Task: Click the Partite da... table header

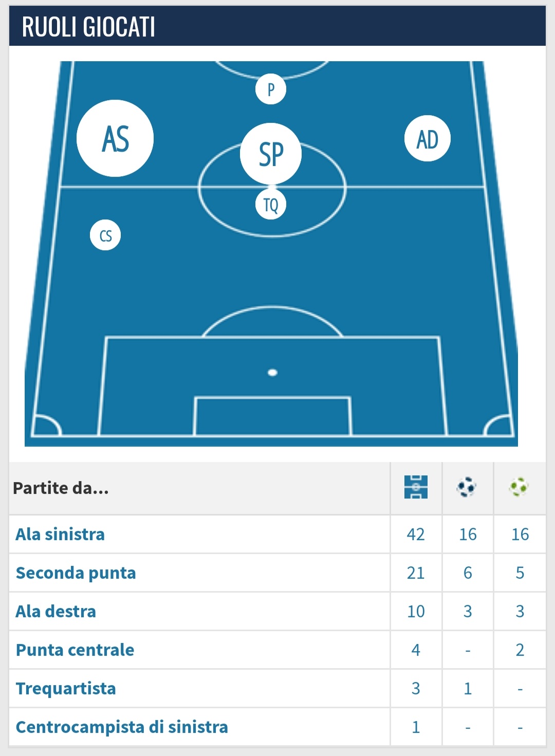Action: point(61,488)
